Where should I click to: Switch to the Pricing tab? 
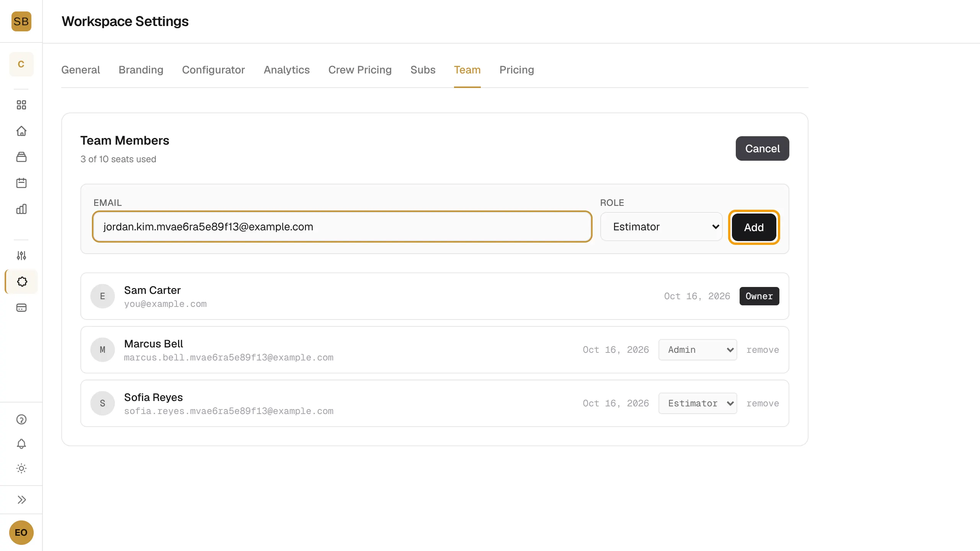tap(517, 70)
